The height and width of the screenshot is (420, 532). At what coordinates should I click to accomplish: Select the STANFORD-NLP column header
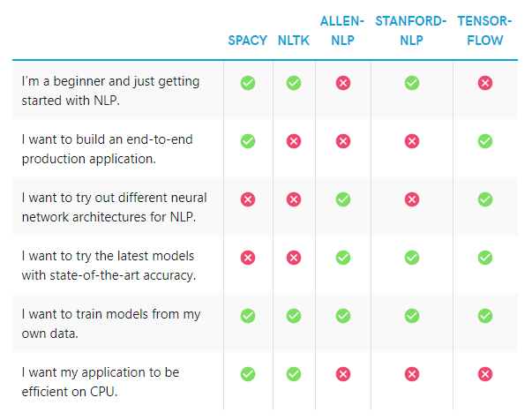411,31
